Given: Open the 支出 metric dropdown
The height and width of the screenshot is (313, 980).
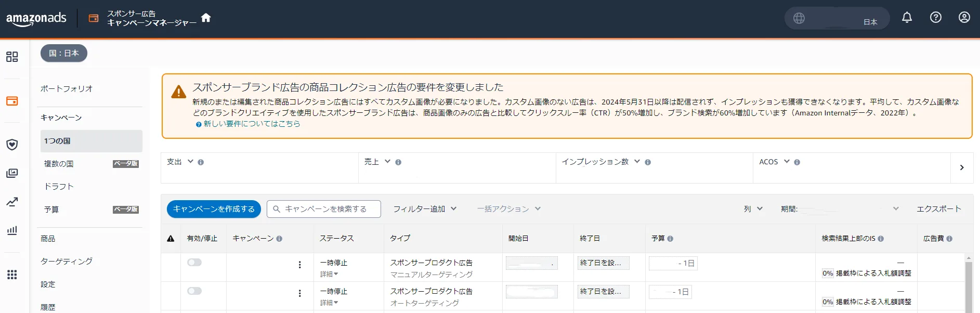Looking at the screenshot, I should click(x=180, y=162).
